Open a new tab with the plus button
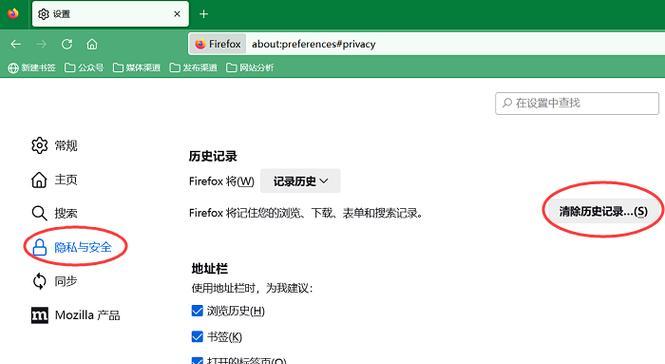Image resolution: width=665 pixels, height=364 pixels. click(204, 14)
